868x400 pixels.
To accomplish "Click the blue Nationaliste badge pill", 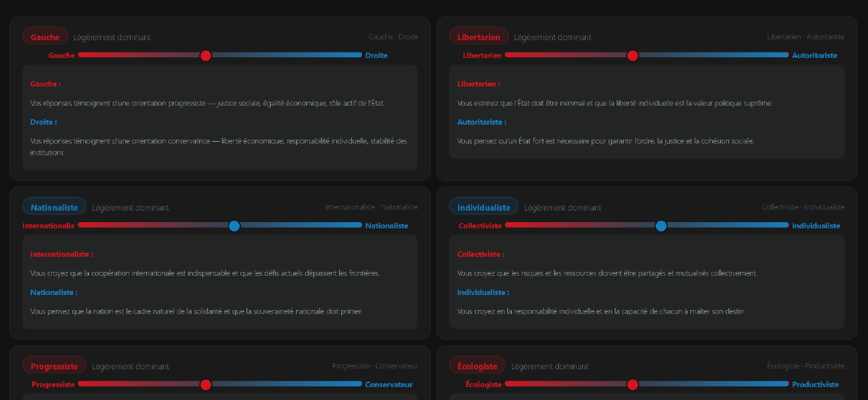I will tap(54, 207).
